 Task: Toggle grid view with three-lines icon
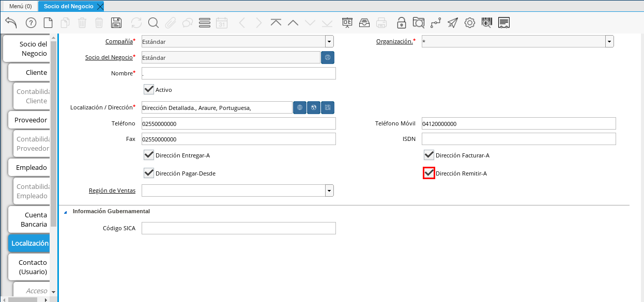[x=204, y=23]
